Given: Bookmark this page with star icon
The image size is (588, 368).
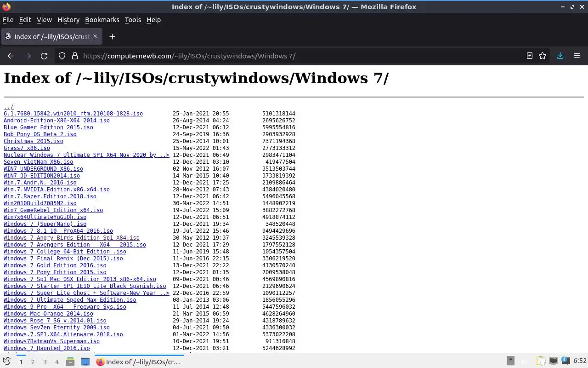Looking at the screenshot, I should coord(543,56).
